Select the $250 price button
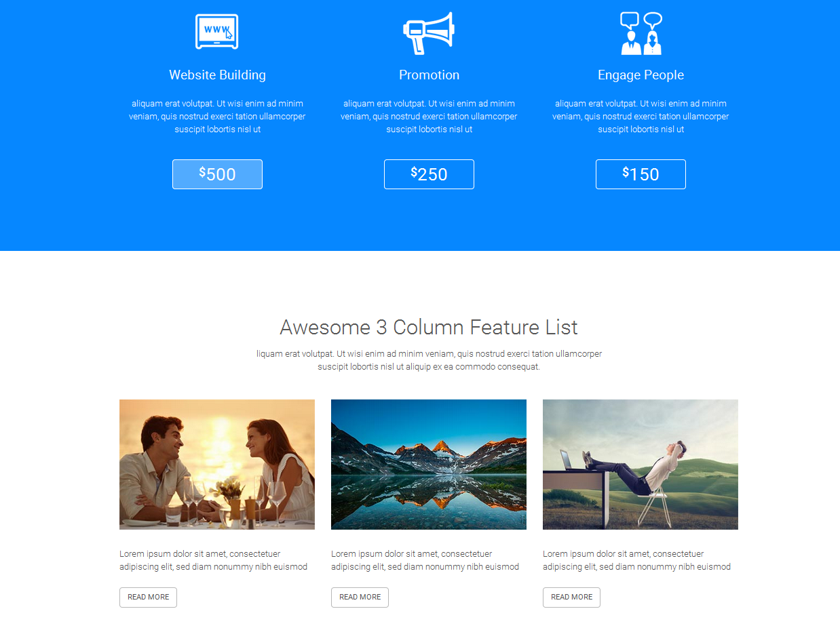 tap(429, 174)
